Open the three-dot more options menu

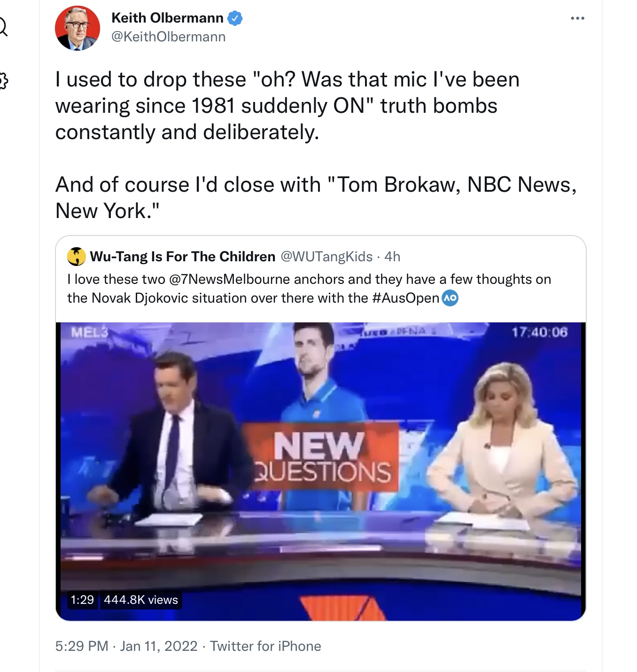click(577, 18)
